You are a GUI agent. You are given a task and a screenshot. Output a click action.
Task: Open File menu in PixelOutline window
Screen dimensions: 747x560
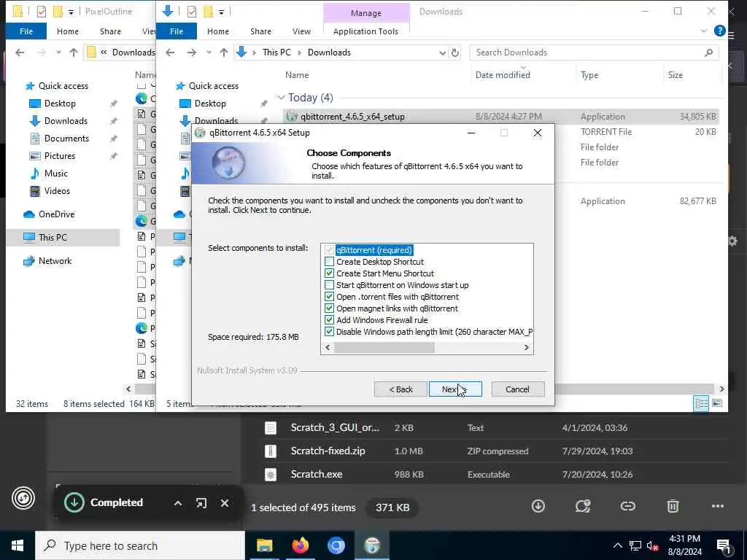26,31
